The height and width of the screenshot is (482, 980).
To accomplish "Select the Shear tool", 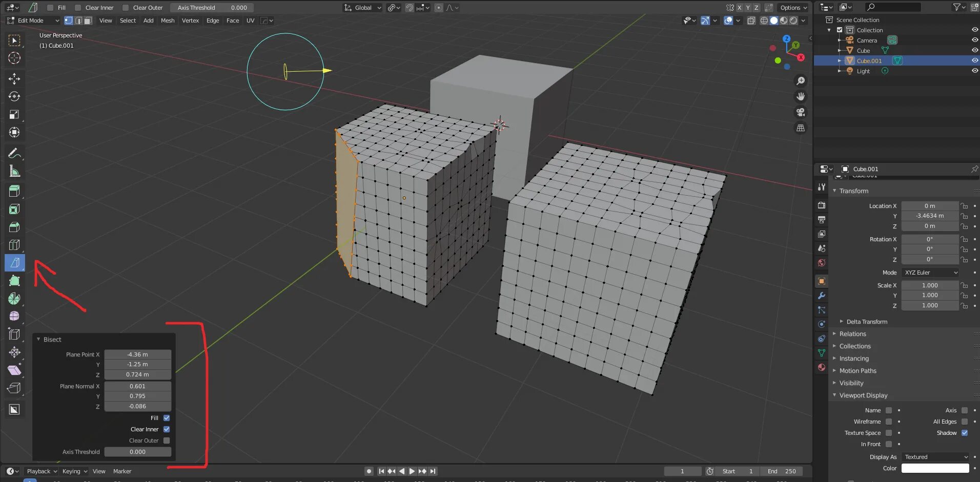I will pyautogui.click(x=14, y=370).
